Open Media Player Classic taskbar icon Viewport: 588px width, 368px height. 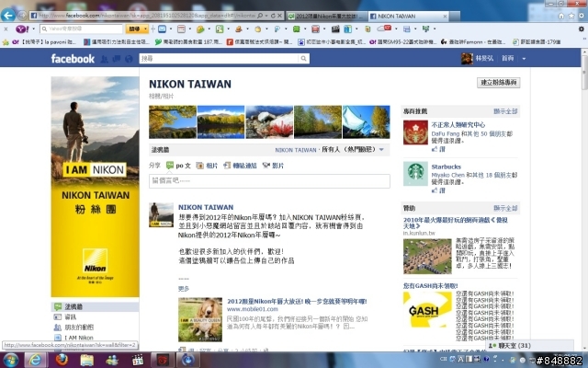coord(138,360)
